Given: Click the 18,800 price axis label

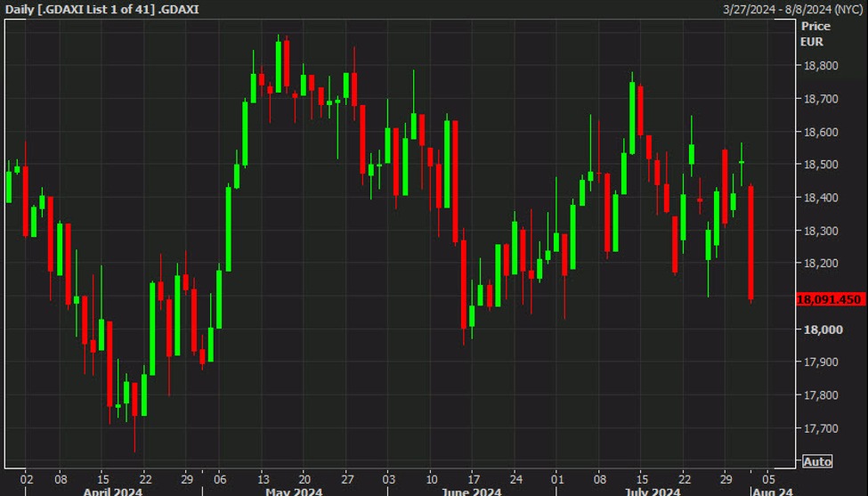Looking at the screenshot, I should pos(821,65).
